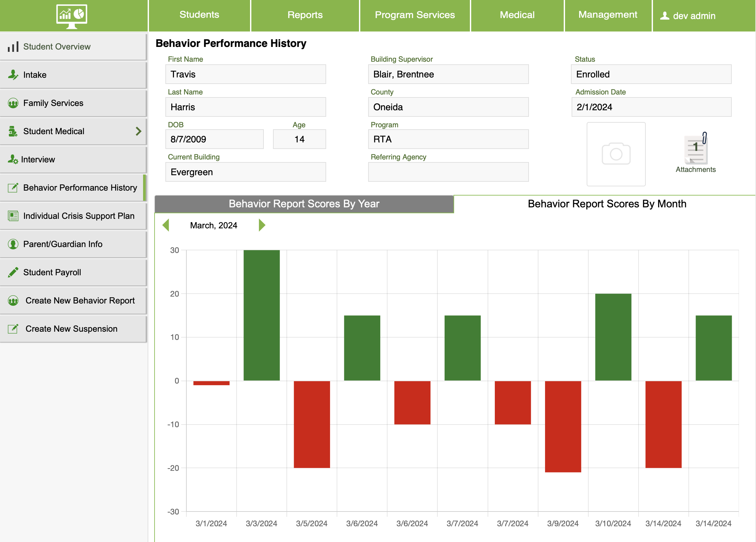This screenshot has height=542, width=756.
Task: Click the Admission Date field 2/1/2024
Action: (651, 107)
